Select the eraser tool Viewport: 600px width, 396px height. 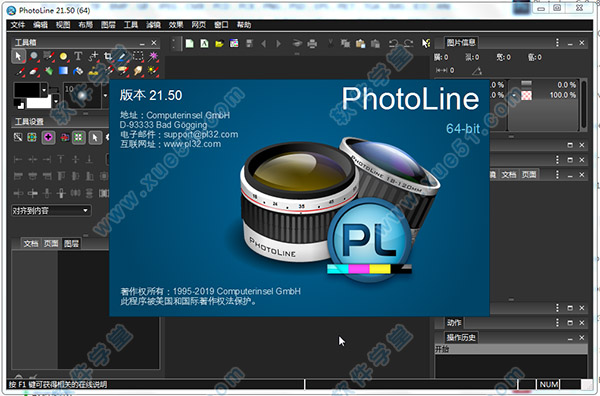pyautogui.click(x=34, y=71)
